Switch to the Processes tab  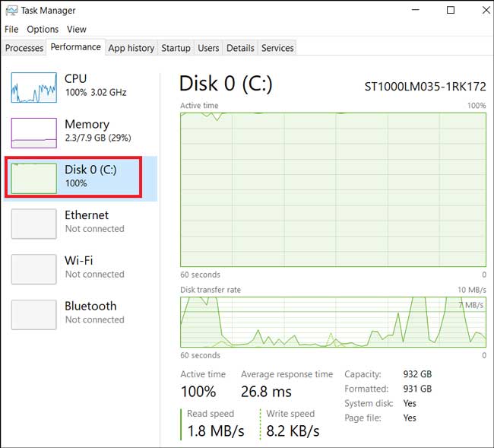[x=24, y=48]
